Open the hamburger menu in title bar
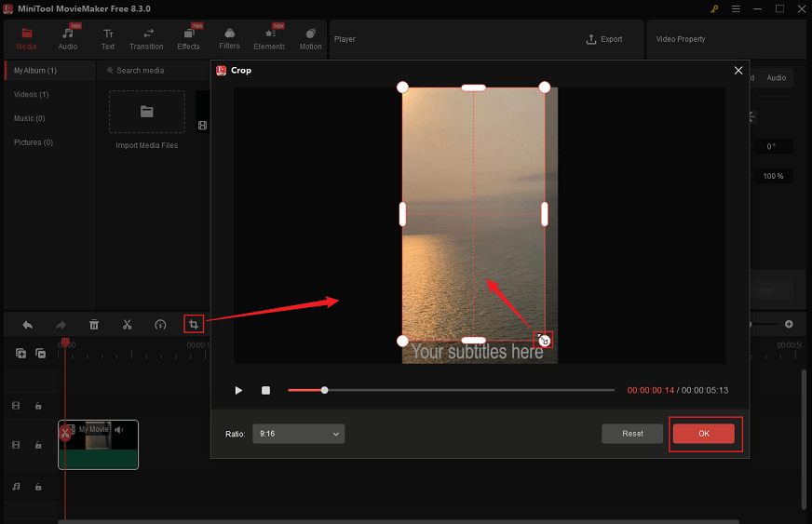The width and height of the screenshot is (812, 524). (x=738, y=8)
